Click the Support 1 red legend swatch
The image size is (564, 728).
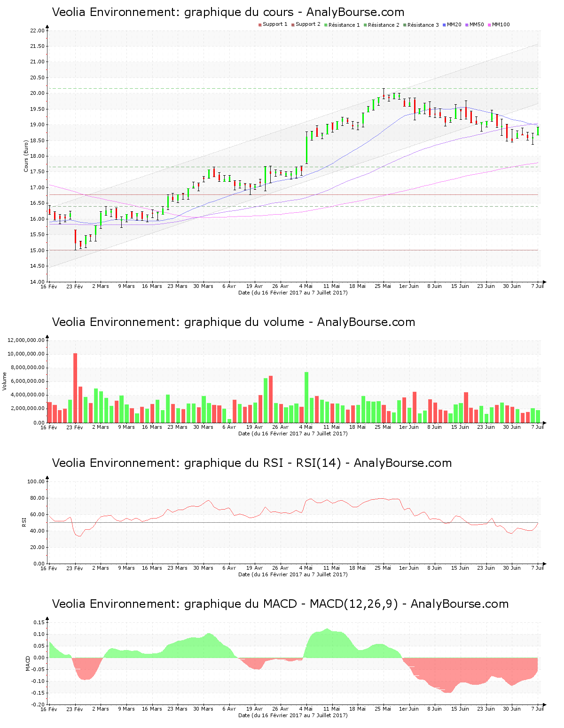[x=260, y=25]
